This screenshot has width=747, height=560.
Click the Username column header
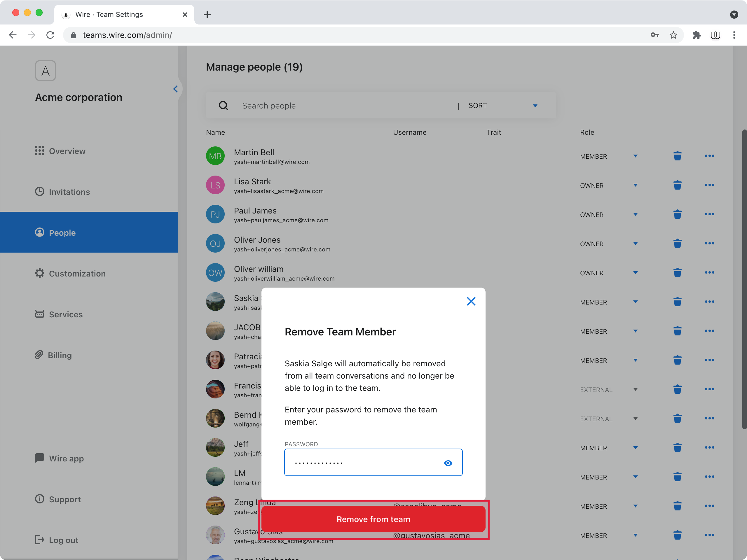(410, 132)
